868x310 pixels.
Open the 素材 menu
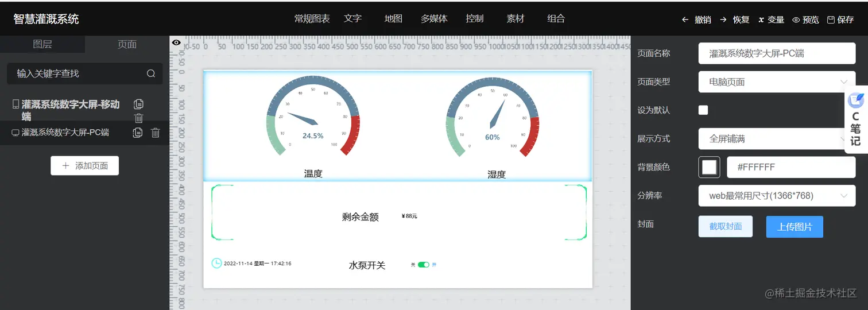[x=516, y=18]
